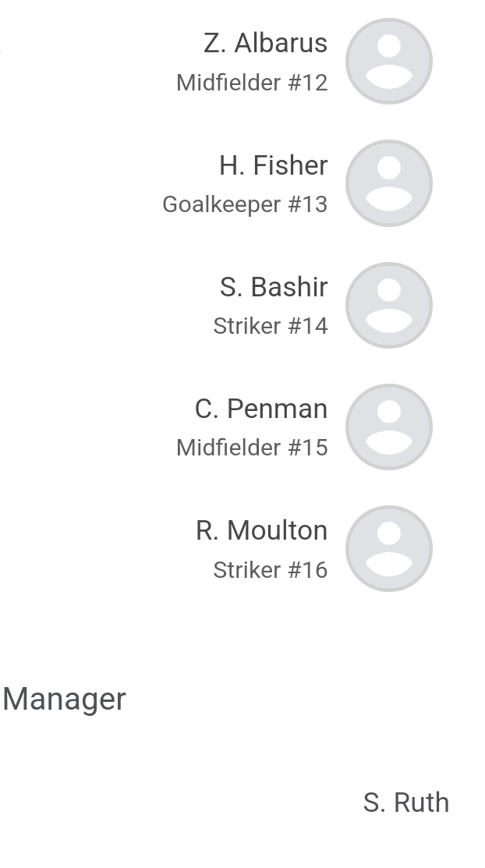Screen dimensions: 485x868
Task: Open C. Penman avatar icon
Action: 388,427
